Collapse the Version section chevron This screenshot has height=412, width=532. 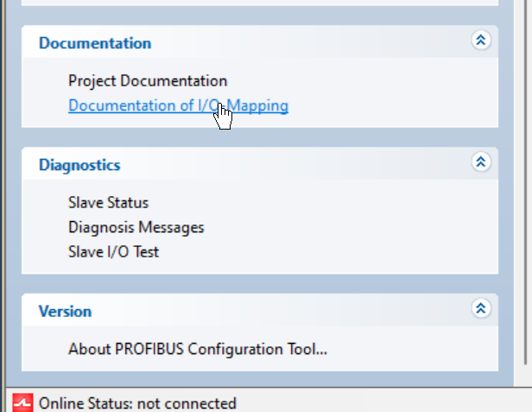coord(481,308)
